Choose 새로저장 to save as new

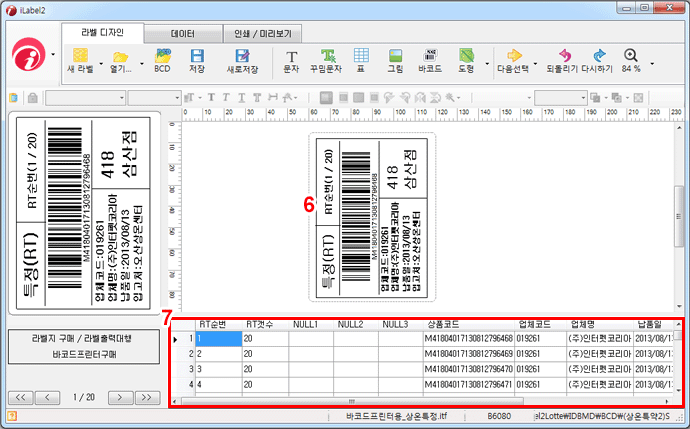click(x=242, y=60)
